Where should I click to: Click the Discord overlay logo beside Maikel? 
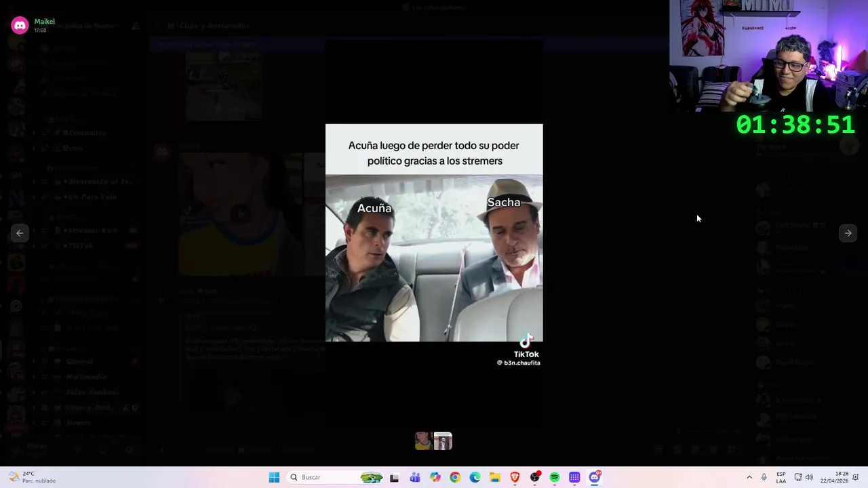[20, 26]
